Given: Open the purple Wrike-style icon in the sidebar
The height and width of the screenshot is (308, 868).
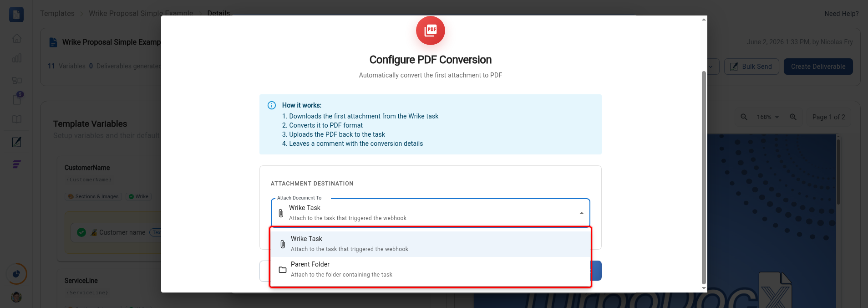Looking at the screenshot, I should click(17, 164).
